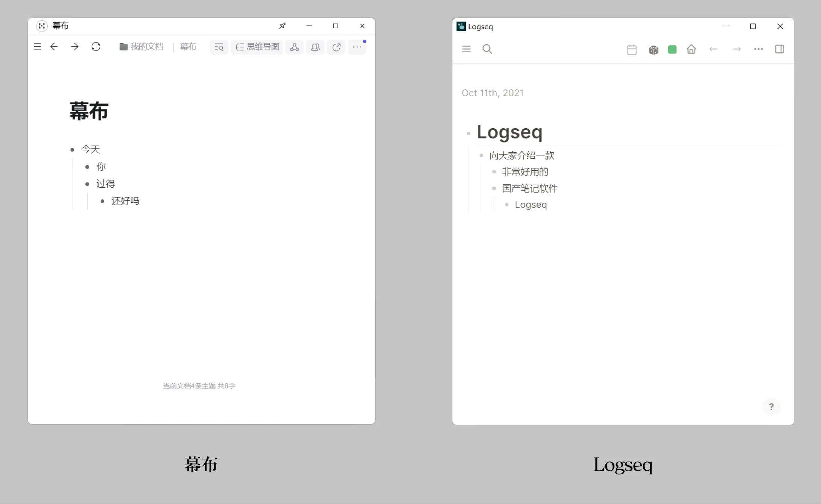The width and height of the screenshot is (821, 504).
Task: Switch to 思维导图 mind map view
Action: tap(257, 47)
